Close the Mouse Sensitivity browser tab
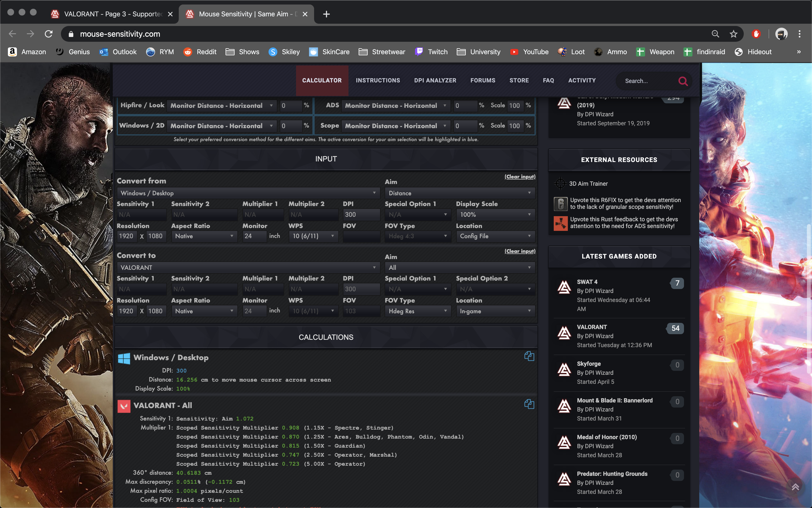The image size is (812, 508). (305, 14)
